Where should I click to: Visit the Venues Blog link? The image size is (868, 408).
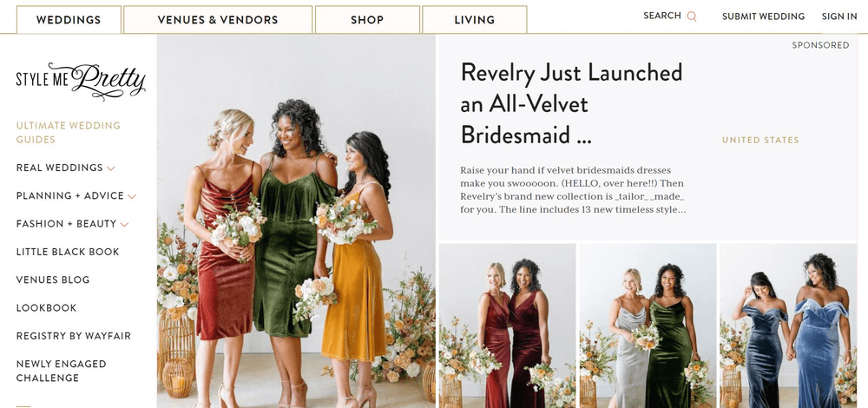53,280
